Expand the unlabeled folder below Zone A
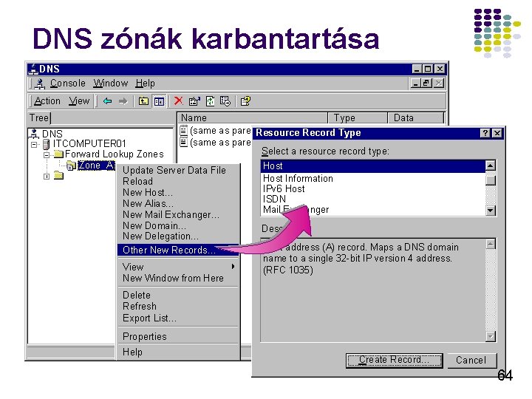The image size is (532, 399). click(47, 177)
